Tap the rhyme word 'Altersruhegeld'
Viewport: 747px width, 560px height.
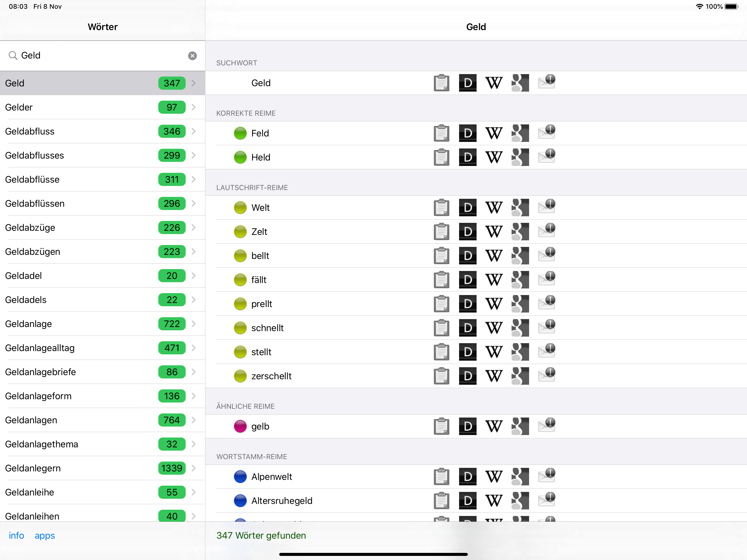[282, 501]
